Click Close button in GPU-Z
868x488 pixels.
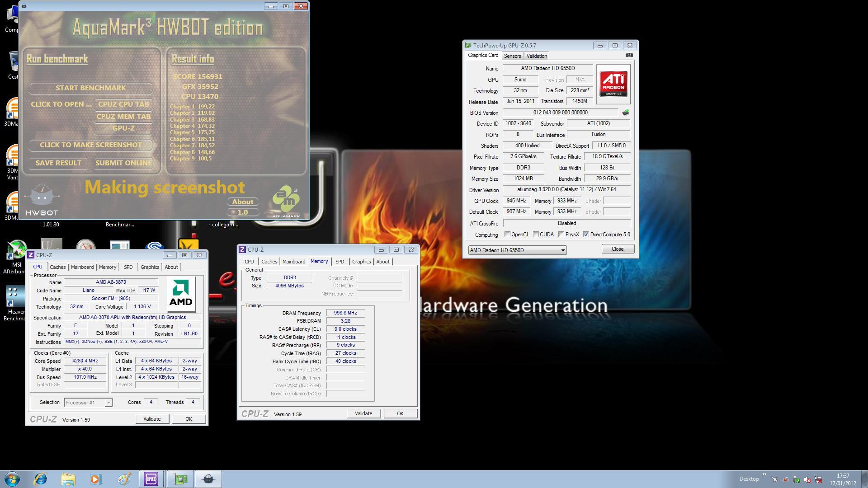pos(618,249)
